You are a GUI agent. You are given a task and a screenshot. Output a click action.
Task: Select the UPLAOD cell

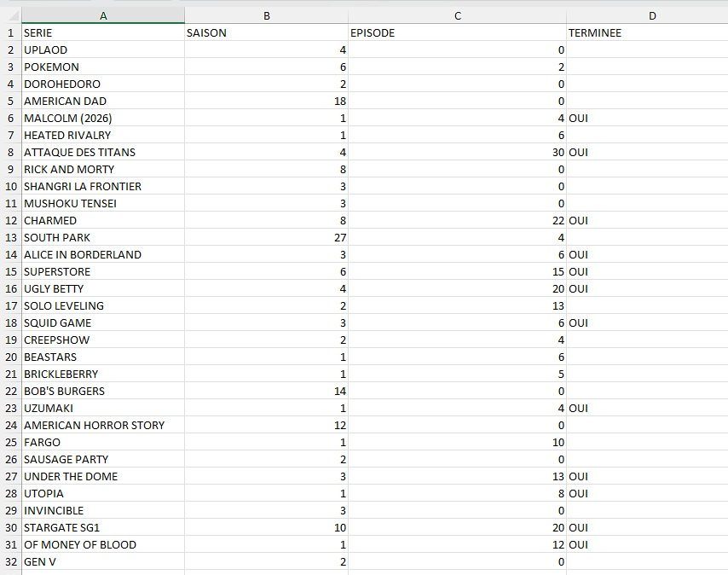(x=103, y=49)
